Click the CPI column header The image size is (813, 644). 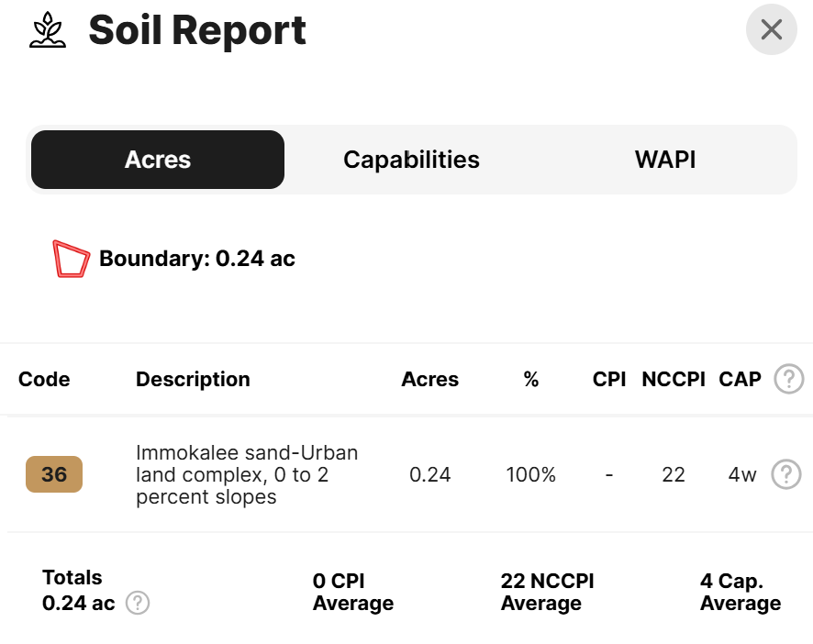coord(609,380)
